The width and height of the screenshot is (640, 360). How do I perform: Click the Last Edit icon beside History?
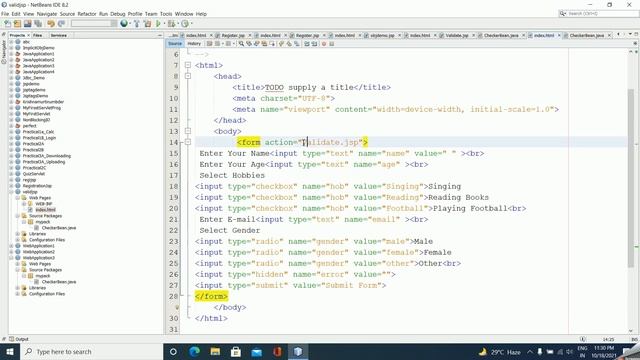pos(209,44)
